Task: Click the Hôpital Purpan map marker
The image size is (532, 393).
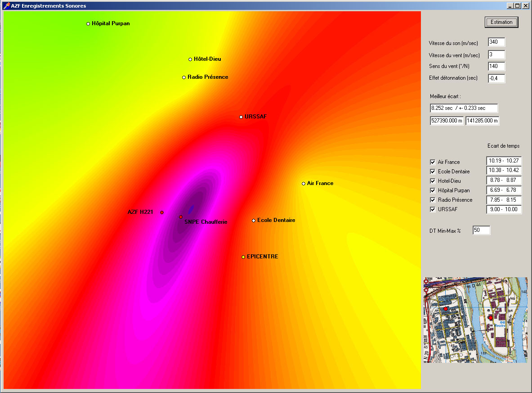Action: (x=88, y=24)
